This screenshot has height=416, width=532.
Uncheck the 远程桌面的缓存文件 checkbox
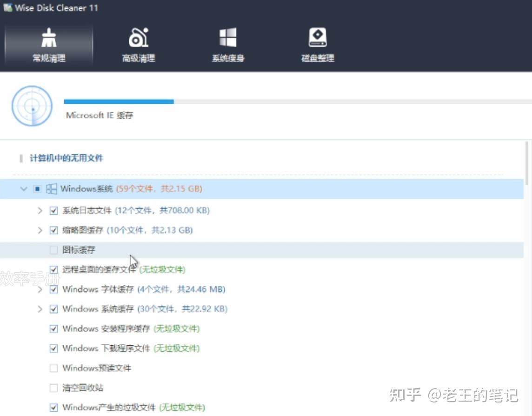(53, 269)
